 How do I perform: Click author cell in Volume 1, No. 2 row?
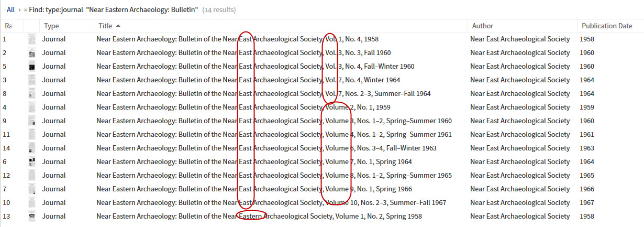click(x=520, y=216)
